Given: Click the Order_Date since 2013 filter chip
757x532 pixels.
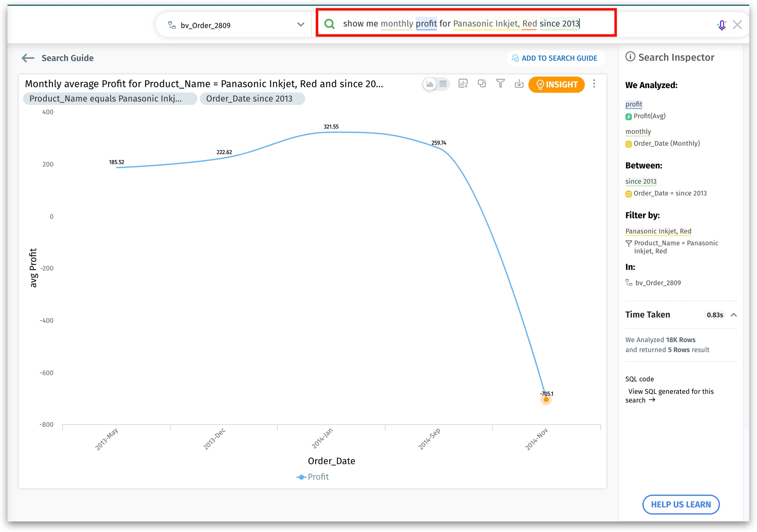Looking at the screenshot, I should tap(252, 99).
